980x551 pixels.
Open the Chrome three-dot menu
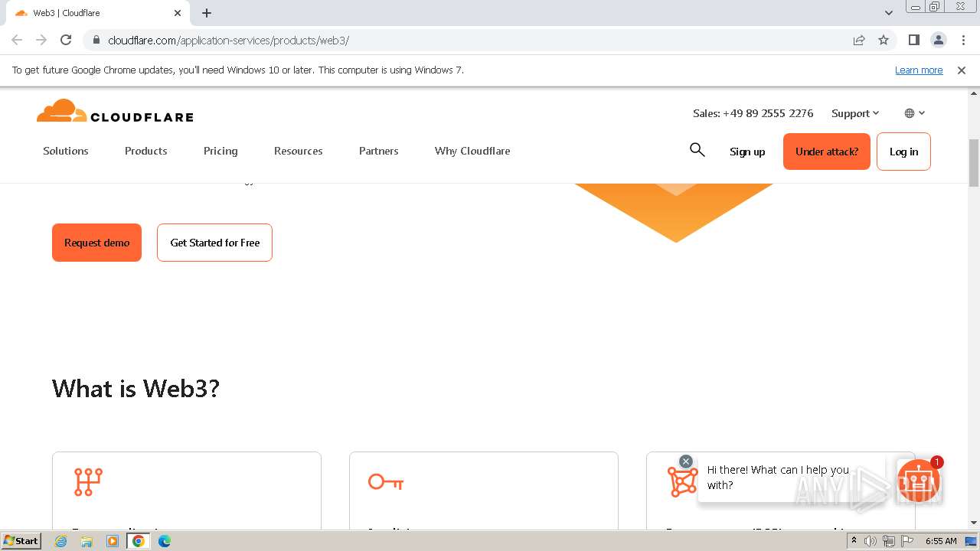[962, 40]
